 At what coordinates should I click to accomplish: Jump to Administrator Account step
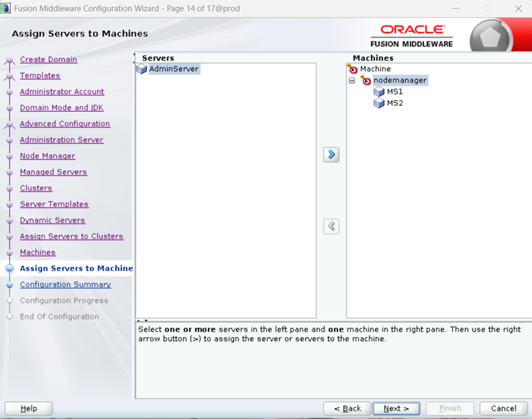tap(62, 91)
